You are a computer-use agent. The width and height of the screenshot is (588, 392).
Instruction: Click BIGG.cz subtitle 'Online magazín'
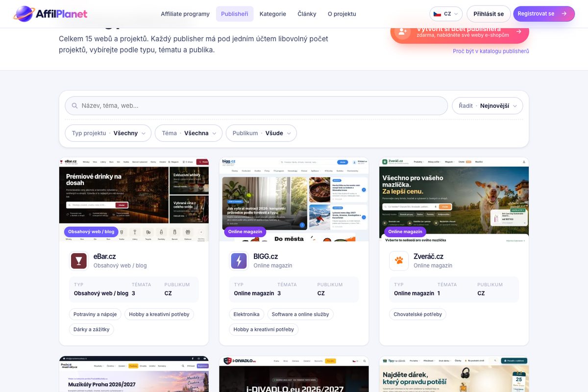click(273, 266)
